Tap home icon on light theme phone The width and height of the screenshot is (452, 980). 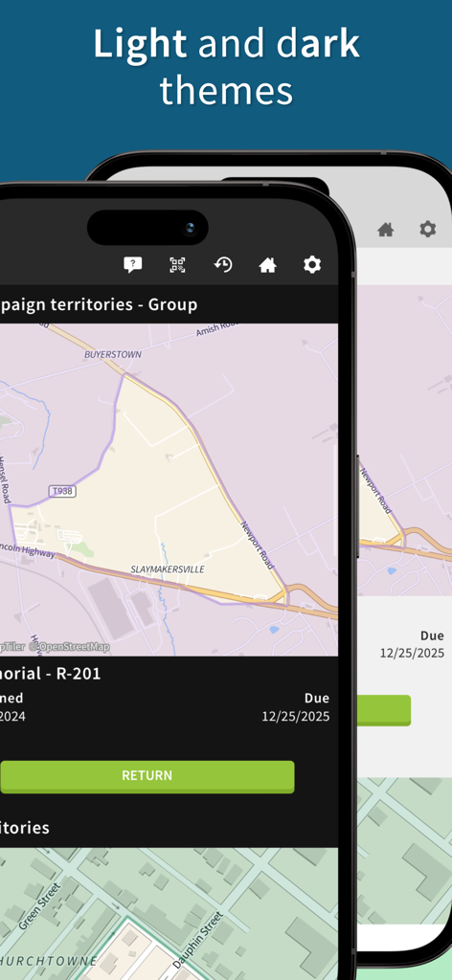click(386, 230)
